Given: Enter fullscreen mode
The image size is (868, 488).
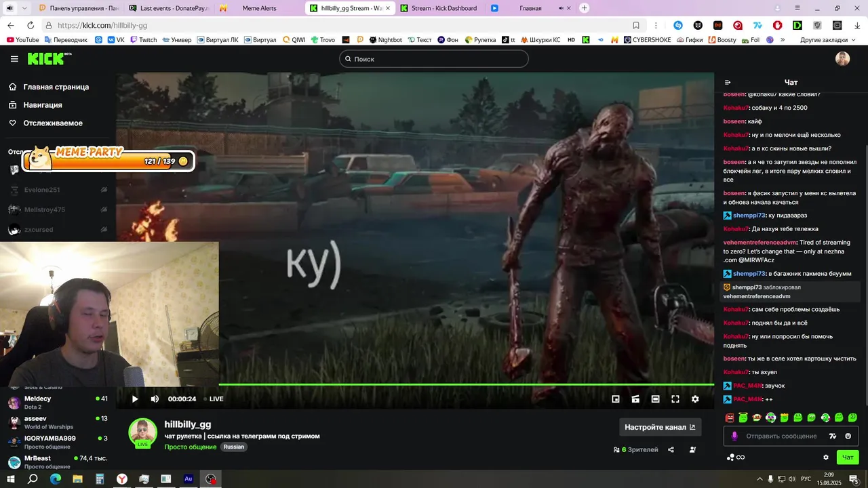Looking at the screenshot, I should (675, 399).
